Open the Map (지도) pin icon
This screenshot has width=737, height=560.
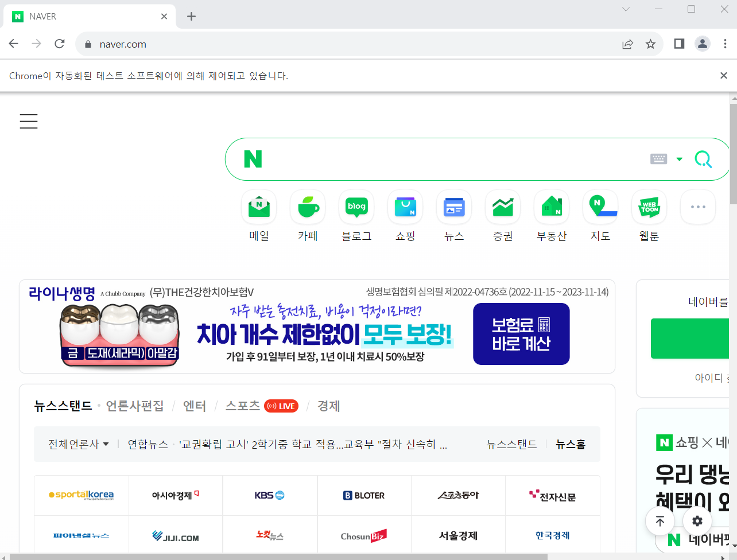[x=600, y=207]
